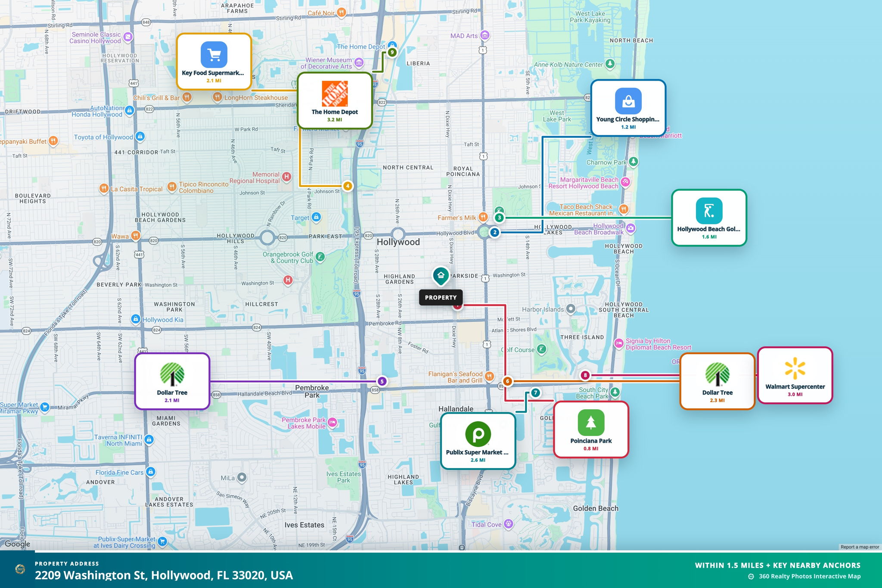Click the Wawa restaurant icon
Image resolution: width=882 pixels, height=588 pixels.
click(136, 236)
